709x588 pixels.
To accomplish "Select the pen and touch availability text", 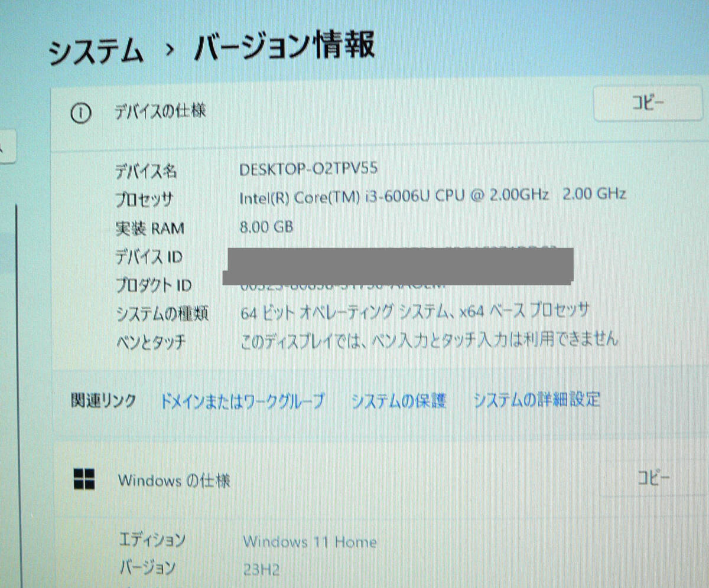I will pos(430,339).
